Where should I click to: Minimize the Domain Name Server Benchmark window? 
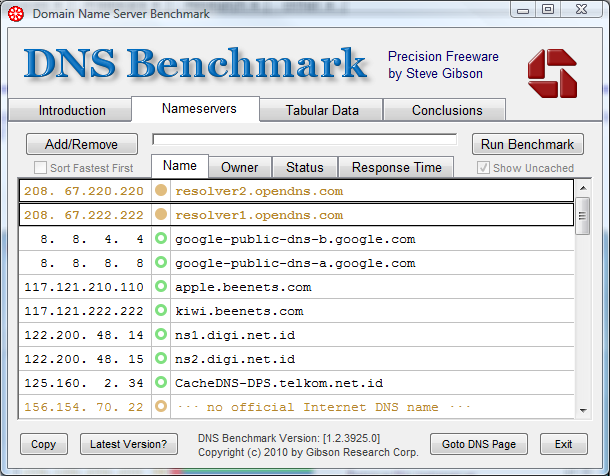point(523,9)
